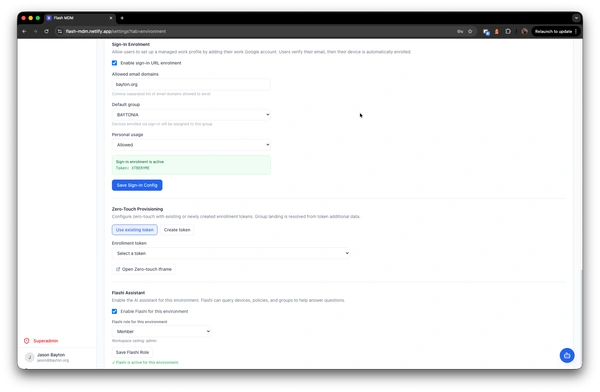This screenshot has width=600, height=392.
Task: Reload the page with the refresh icon
Action: [x=46, y=31]
